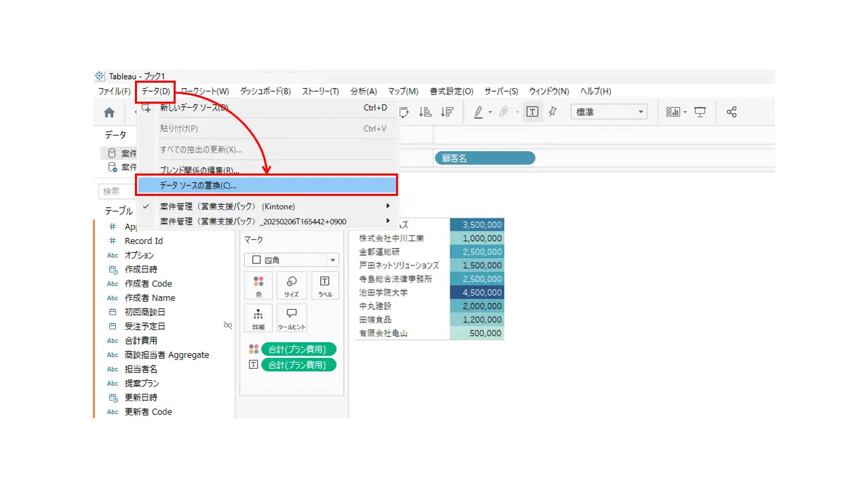
Task: Open the Show Me chart icon
Action: click(673, 112)
